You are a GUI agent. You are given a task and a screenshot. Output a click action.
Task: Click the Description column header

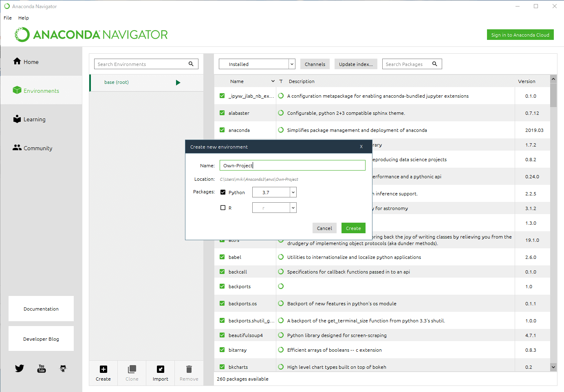coord(302,81)
